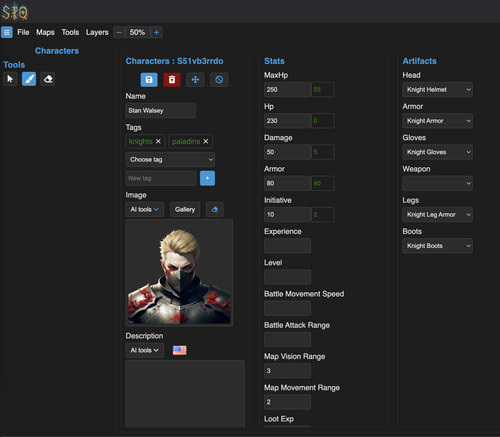The height and width of the screenshot is (437, 500).
Task: Remove the paladins tag
Action: click(x=206, y=141)
